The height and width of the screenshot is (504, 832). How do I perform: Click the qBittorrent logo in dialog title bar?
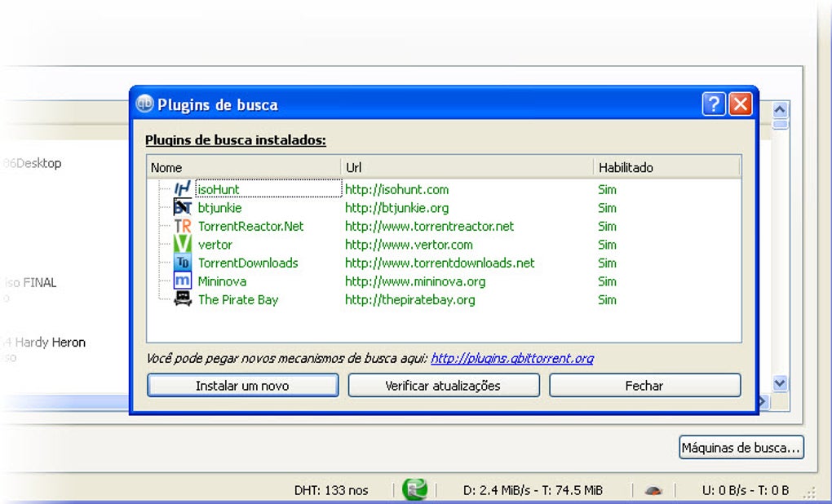click(x=144, y=104)
